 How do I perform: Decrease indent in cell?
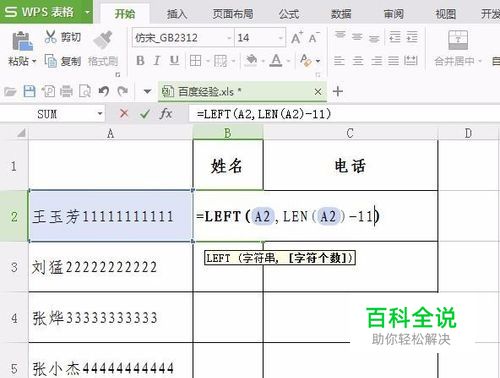point(395,37)
